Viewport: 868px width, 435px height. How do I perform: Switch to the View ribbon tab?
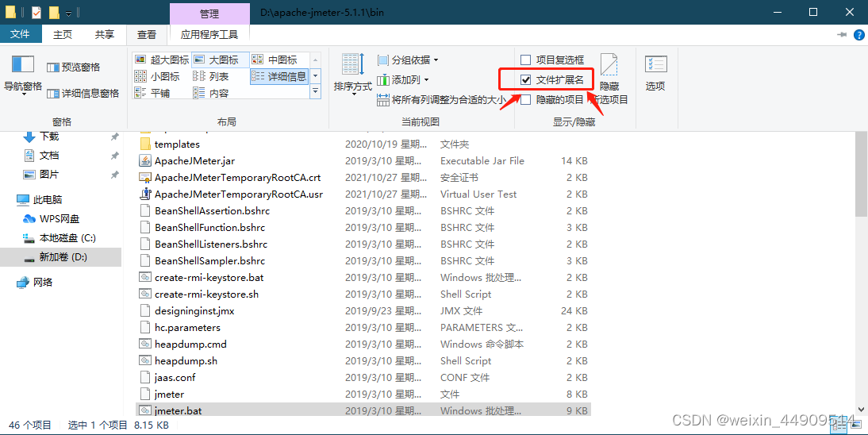pos(147,34)
